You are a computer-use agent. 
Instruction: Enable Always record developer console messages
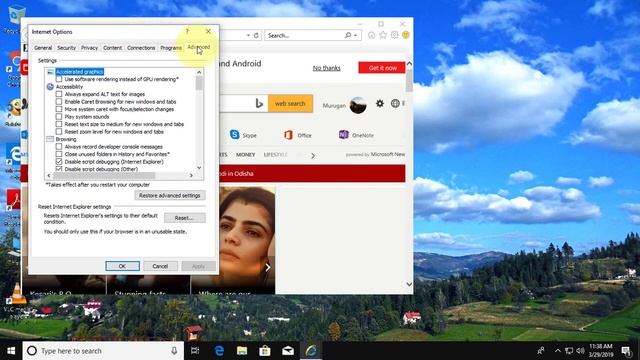coord(59,147)
